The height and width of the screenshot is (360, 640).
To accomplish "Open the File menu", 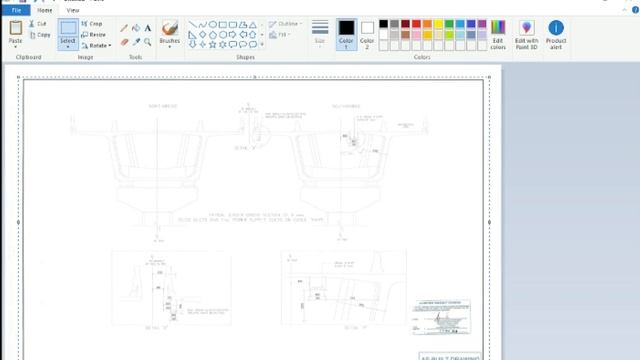I will (x=16, y=10).
